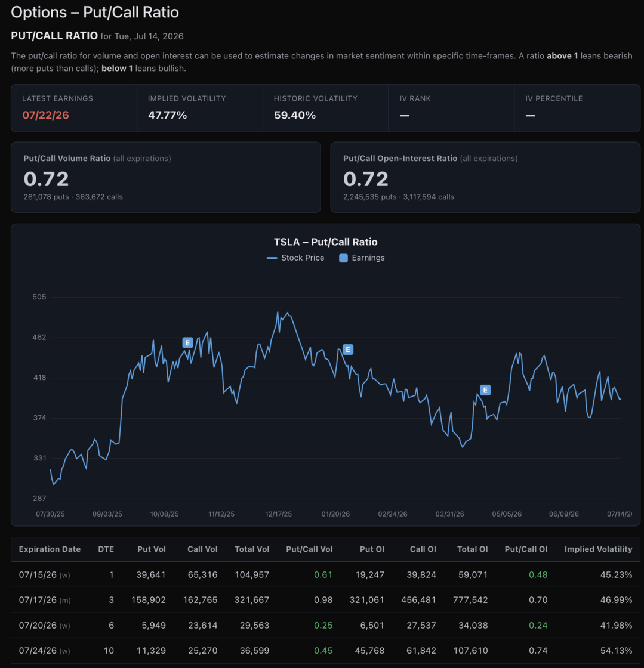Click implied volatility cell 46.99%
The width and height of the screenshot is (644, 668).
617,600
